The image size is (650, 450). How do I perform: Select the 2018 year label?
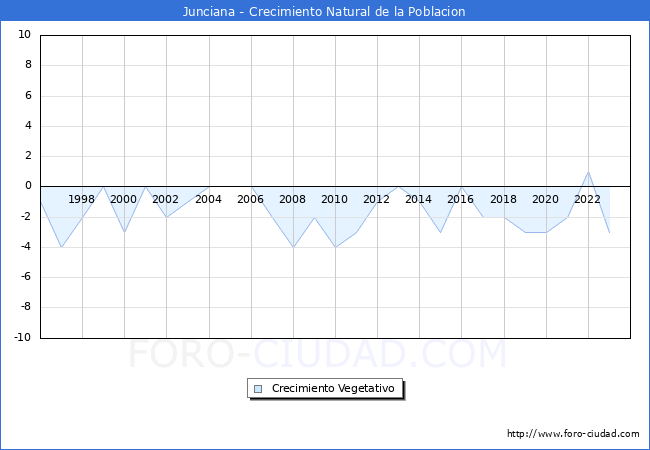503,199
